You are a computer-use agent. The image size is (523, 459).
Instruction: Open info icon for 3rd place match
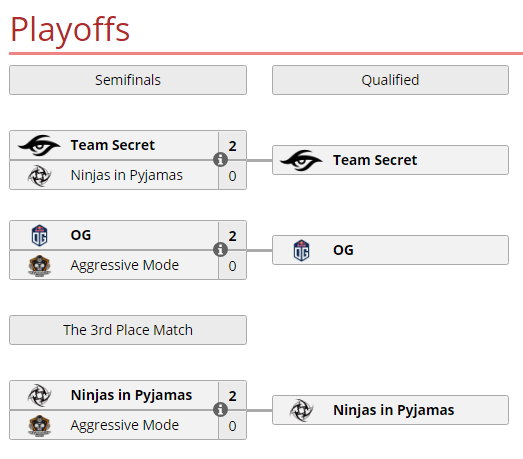(220, 409)
